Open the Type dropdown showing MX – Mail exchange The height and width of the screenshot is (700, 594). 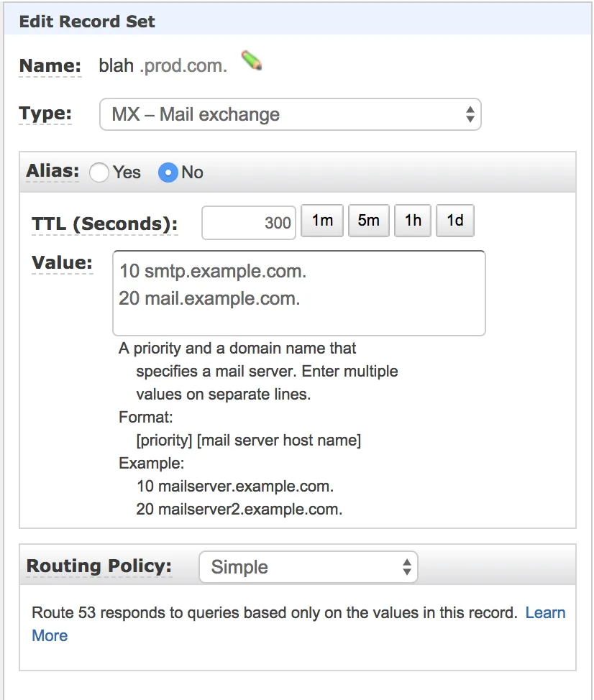tap(290, 114)
